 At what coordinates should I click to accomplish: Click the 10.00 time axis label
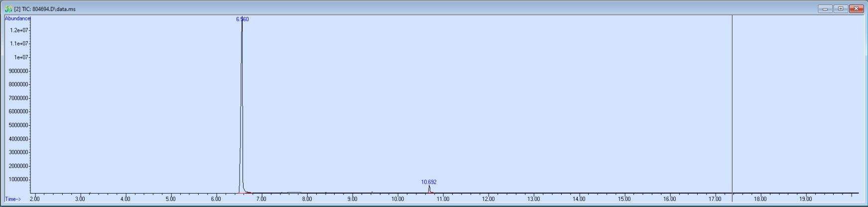[397, 199]
